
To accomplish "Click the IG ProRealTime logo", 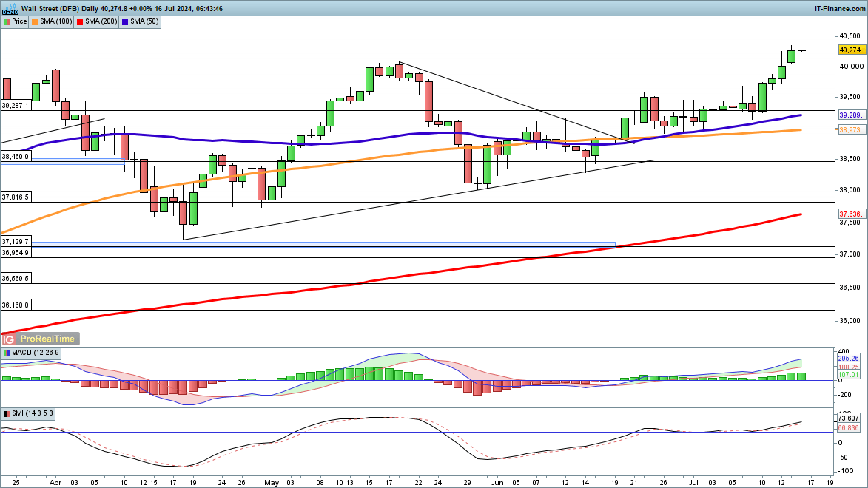I will (39, 339).
